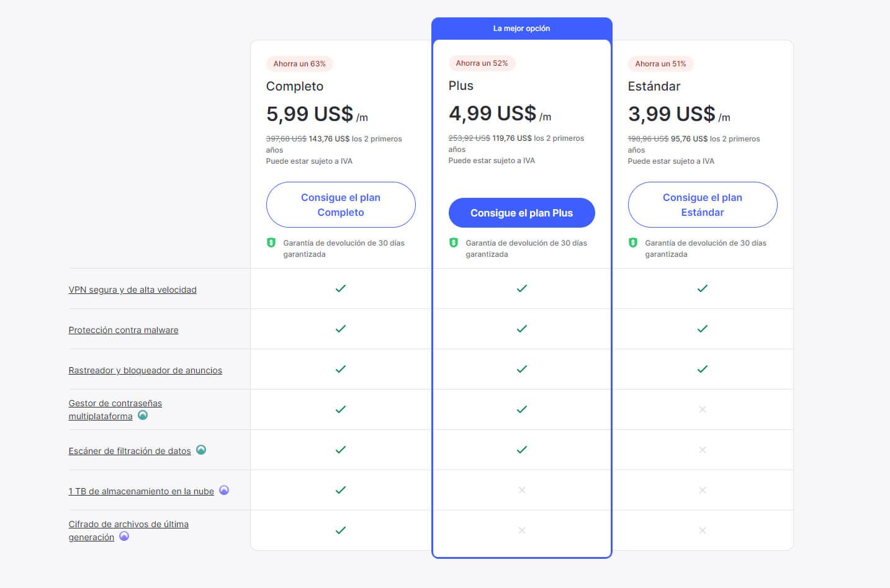
Task: Open Protección contra malware link
Action: 124,330
